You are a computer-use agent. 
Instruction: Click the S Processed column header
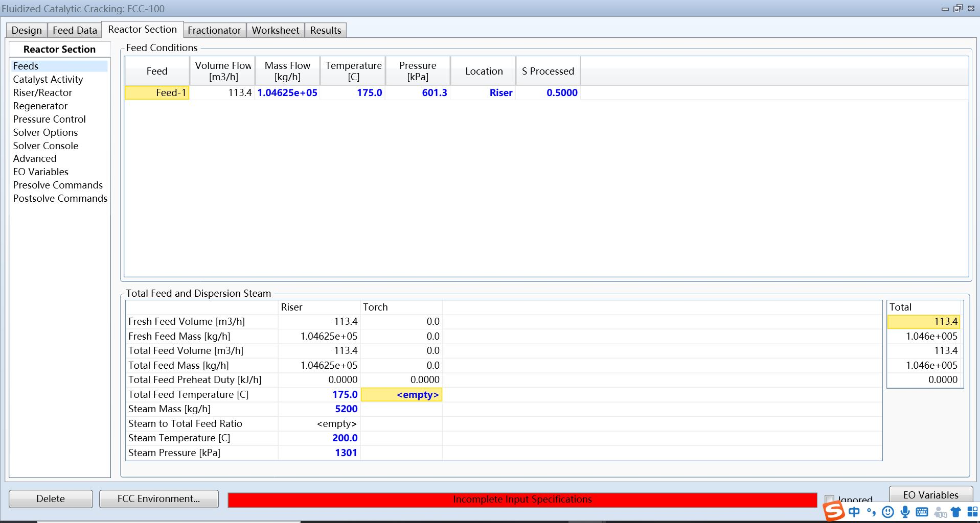(548, 71)
